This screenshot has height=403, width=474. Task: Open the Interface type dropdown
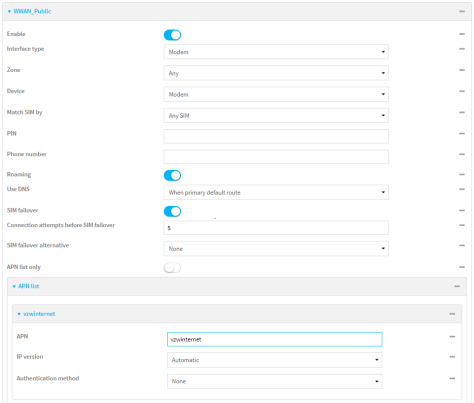coord(276,52)
